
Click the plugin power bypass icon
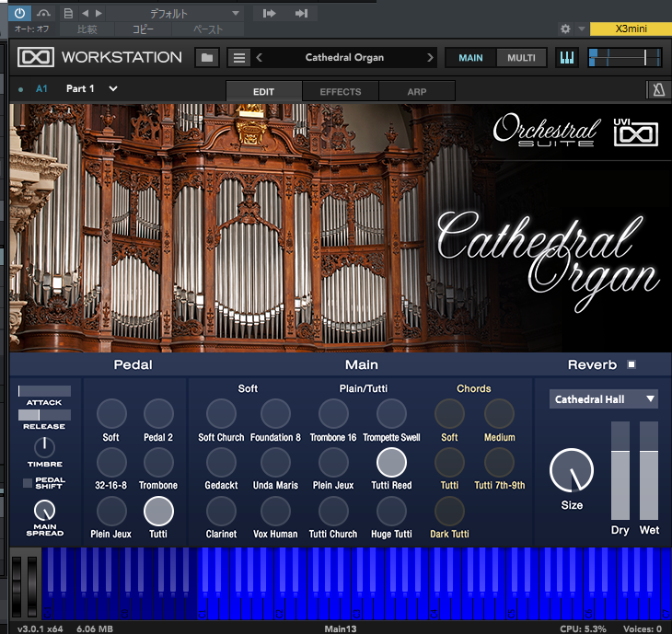point(19,13)
